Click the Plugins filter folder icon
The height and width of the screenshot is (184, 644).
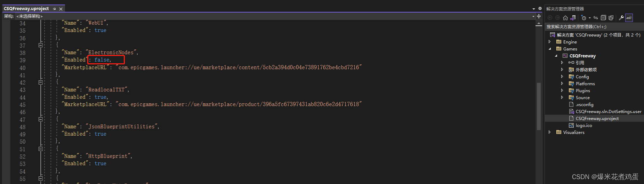coord(571,90)
